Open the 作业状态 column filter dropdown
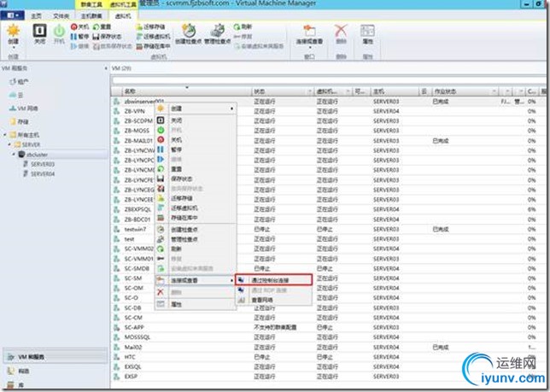Image resolution: width=550 pixels, height=392 pixels. (x=494, y=92)
